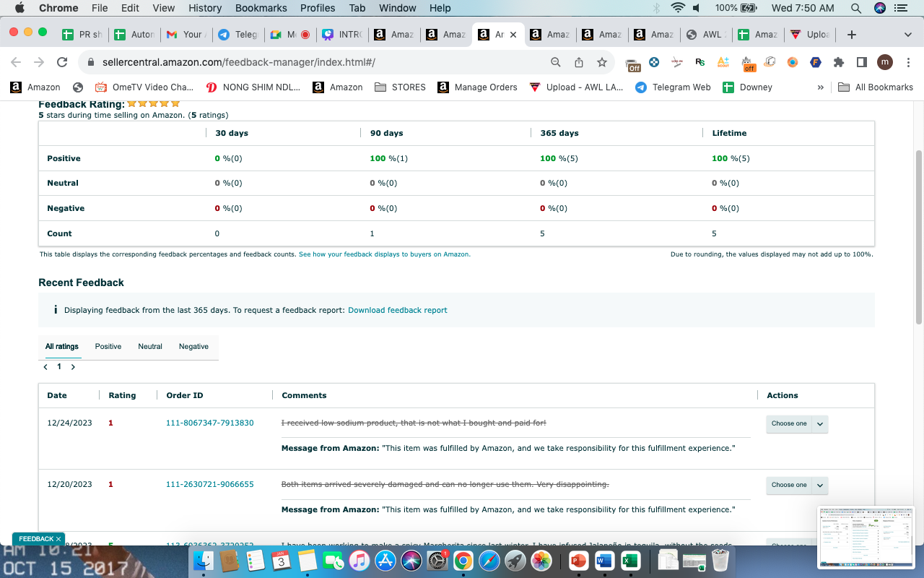This screenshot has height=578, width=924.
Task: Open PowerPoint from the Dock
Action: click(x=578, y=560)
